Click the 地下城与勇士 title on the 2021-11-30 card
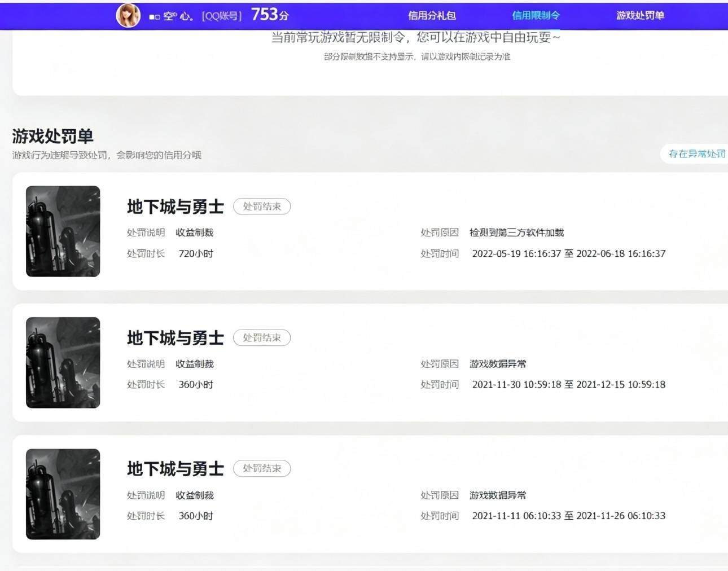The height and width of the screenshot is (571, 728). 176,338
